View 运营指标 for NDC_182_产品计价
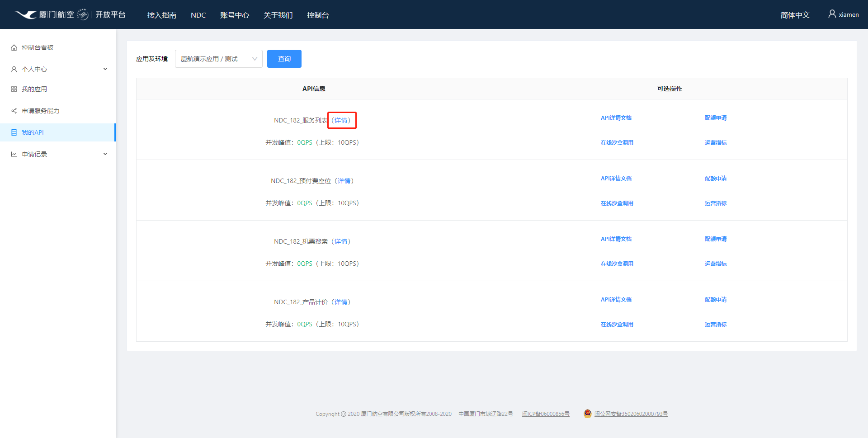Viewport: 868px width, 438px height. (716, 325)
